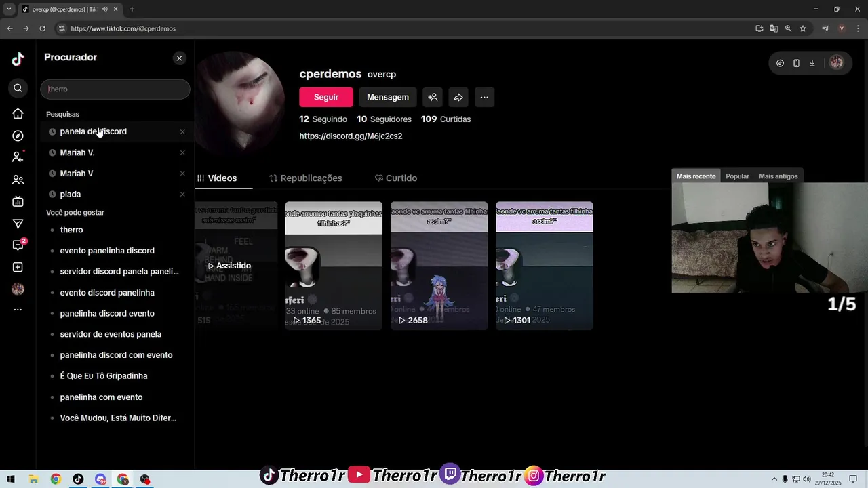
Task: Choose suggestion Você Mudou, Está Muito Difer...
Action: tap(118, 418)
